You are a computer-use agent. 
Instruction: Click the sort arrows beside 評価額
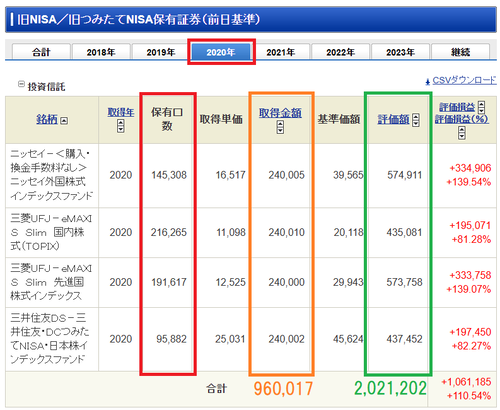pos(416,120)
